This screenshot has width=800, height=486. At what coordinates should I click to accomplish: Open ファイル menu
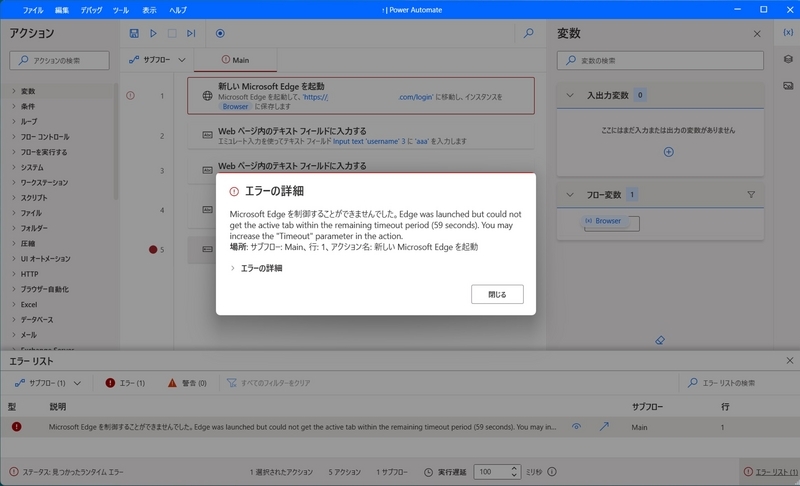pyautogui.click(x=33, y=10)
